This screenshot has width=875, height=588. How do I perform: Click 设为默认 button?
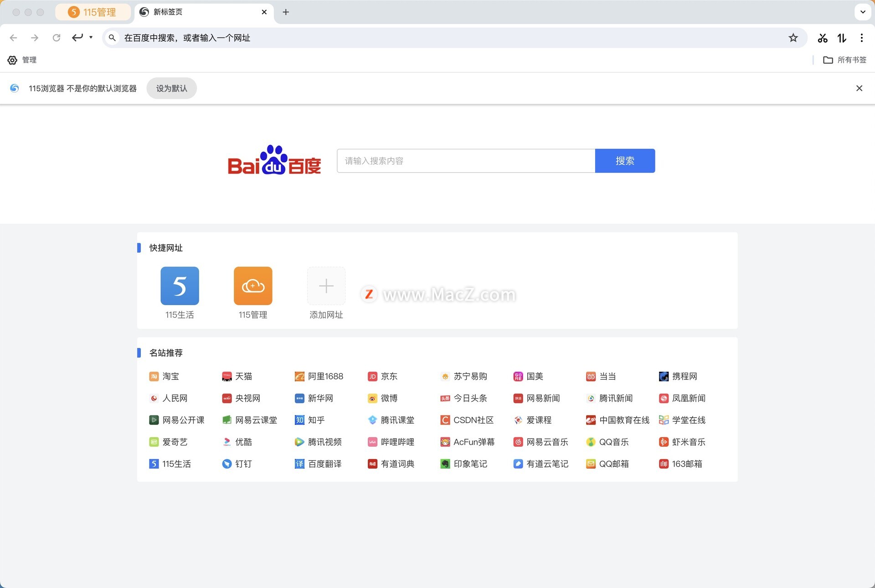coord(172,88)
